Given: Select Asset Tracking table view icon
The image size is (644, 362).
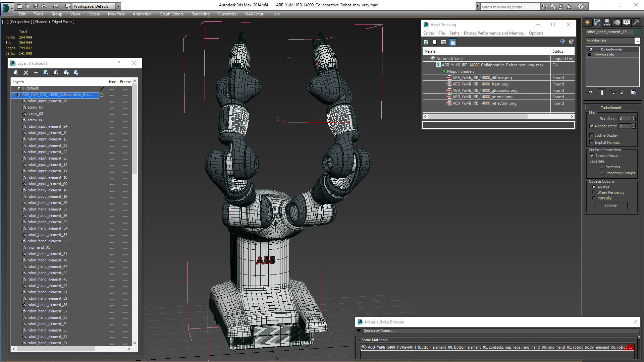Looking at the screenshot, I should click(x=453, y=42).
